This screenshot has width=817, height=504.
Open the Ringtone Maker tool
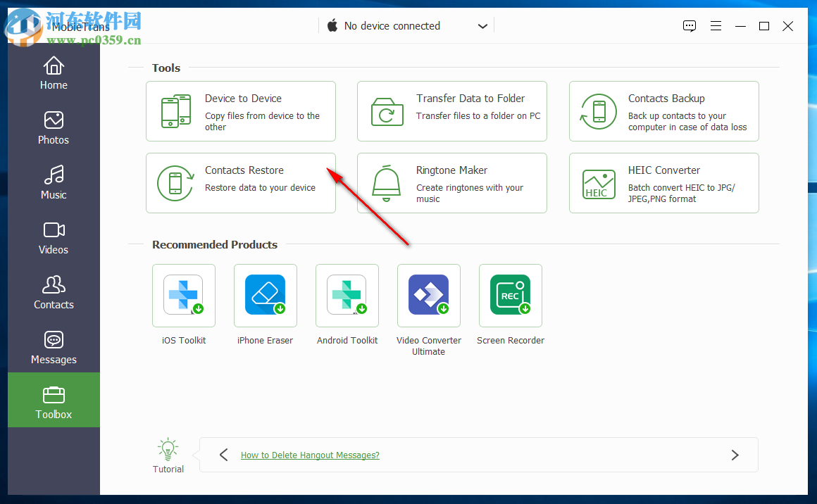tap(451, 183)
